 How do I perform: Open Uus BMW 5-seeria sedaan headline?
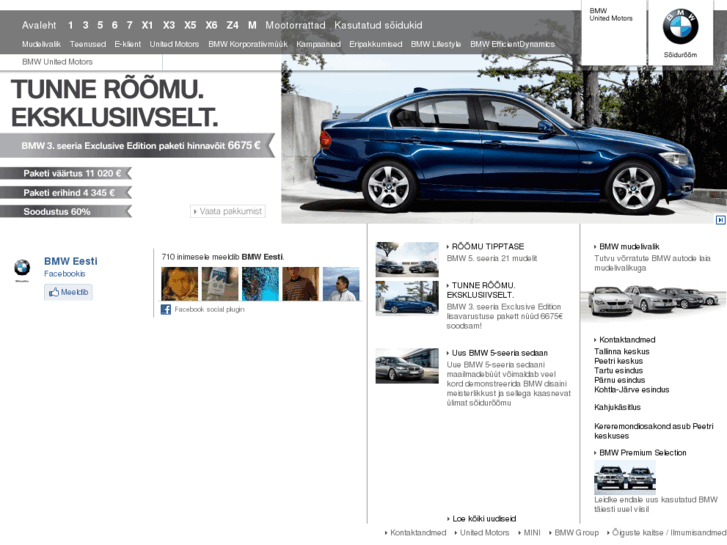(499, 353)
